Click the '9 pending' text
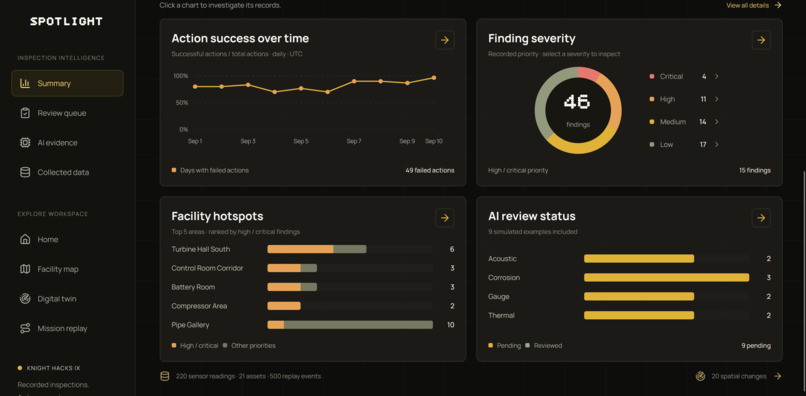Viewport: 806px width, 396px height. 756,346
